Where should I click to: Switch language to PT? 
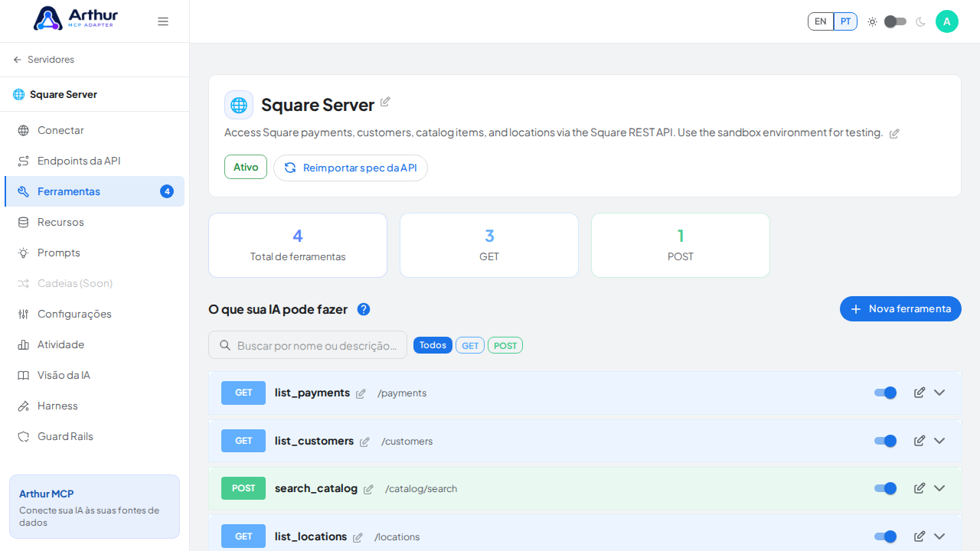(x=845, y=21)
